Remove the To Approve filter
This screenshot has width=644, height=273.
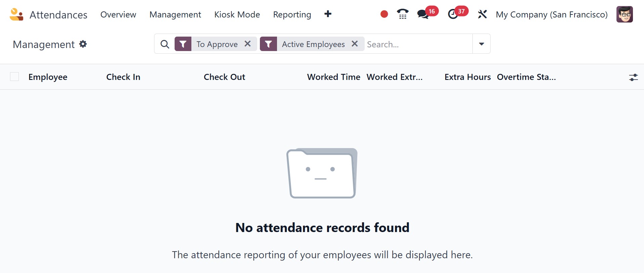click(247, 44)
